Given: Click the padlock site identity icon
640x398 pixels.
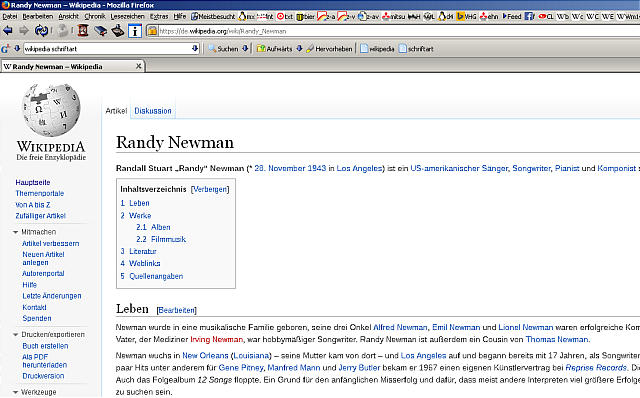Looking at the screenshot, I should coord(152,31).
